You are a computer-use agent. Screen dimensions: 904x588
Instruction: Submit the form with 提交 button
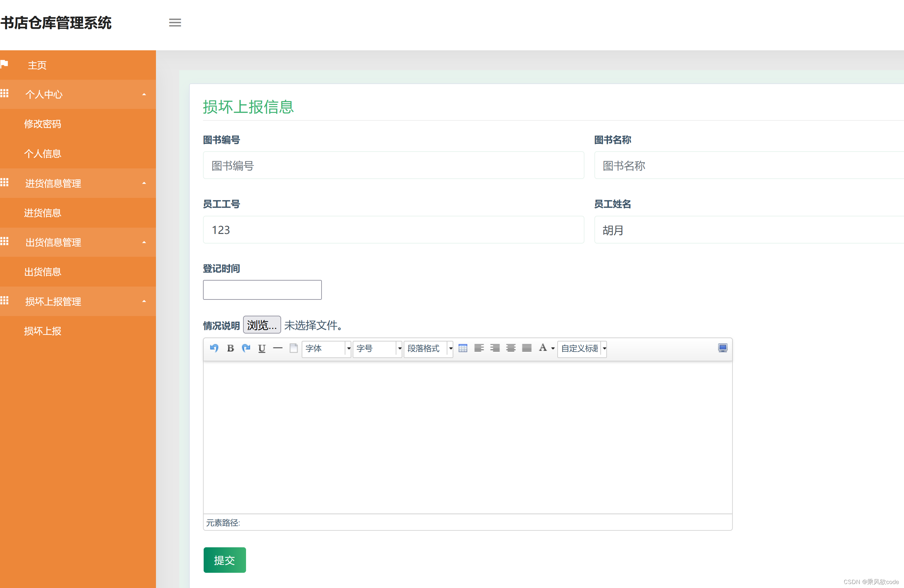[225, 560]
